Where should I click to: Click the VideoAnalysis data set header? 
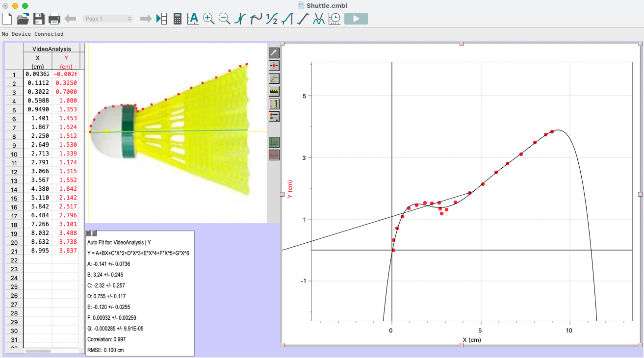52,49
